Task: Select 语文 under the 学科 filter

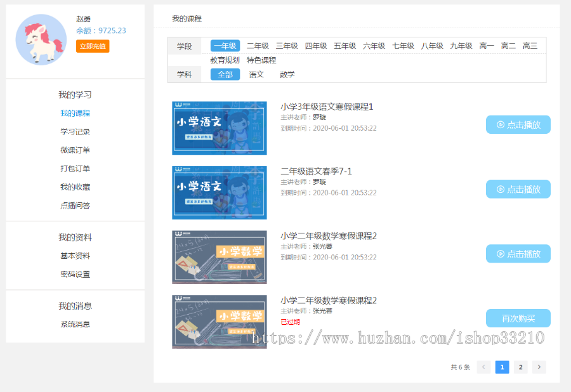Action: tap(256, 74)
